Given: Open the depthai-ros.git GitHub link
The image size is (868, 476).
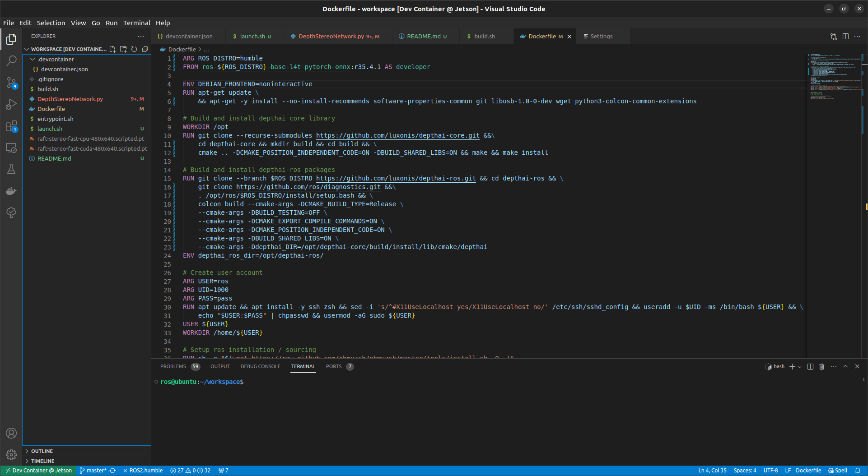Looking at the screenshot, I should 396,179.
